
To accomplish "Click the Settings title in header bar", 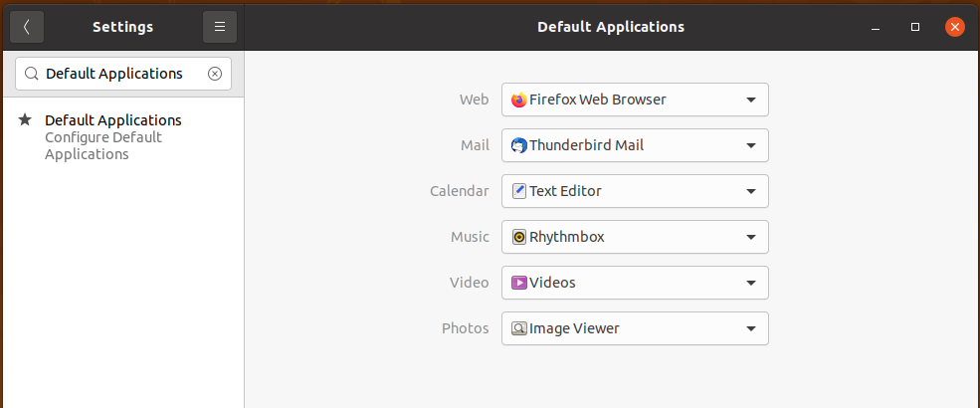I will pyautogui.click(x=123, y=27).
